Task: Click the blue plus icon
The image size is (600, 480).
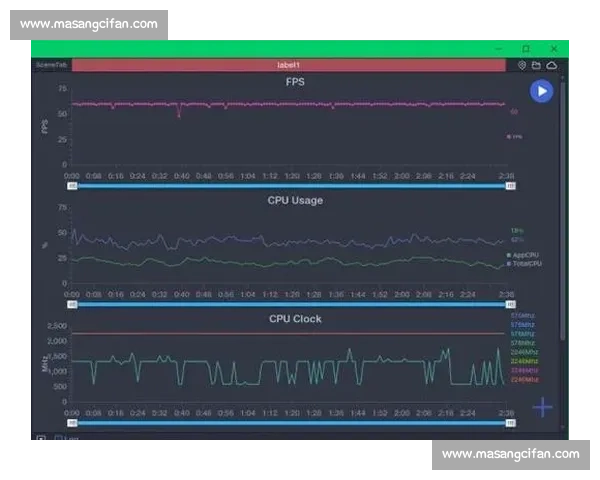Action: coord(542,406)
